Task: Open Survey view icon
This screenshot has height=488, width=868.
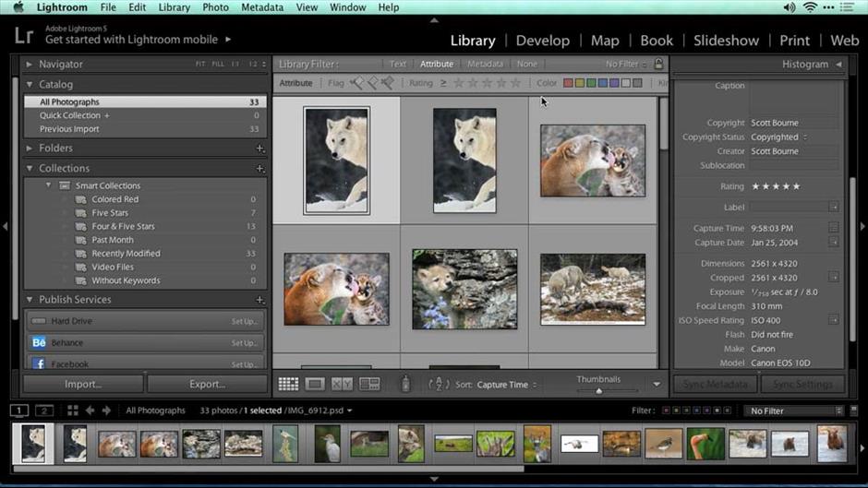Action: (369, 384)
